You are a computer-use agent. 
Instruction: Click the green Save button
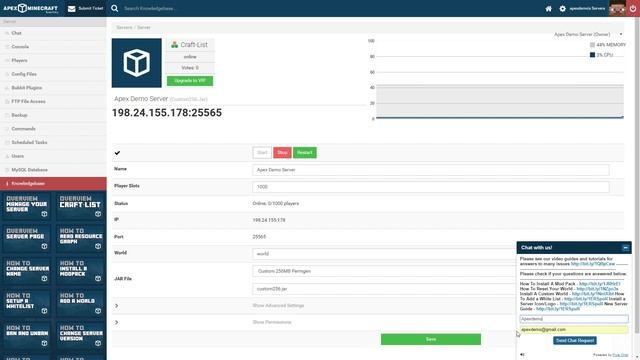[x=431, y=339]
